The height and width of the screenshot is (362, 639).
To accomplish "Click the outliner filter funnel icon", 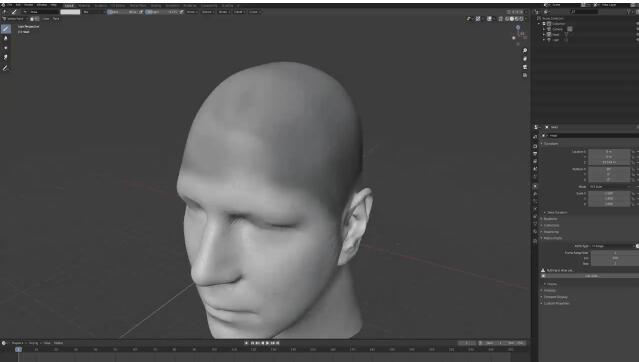I will click(628, 12).
